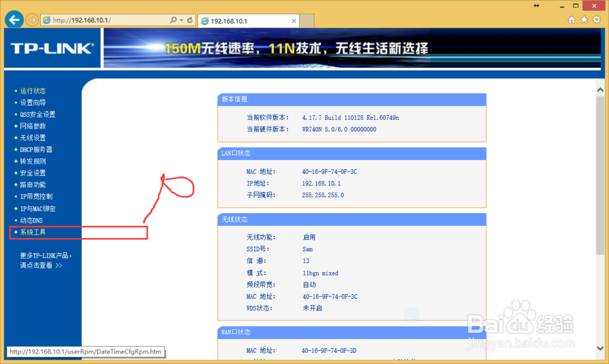Viewport: 609px width, 364px height.
Task: Open 运行状态 in the sidebar
Action: pyautogui.click(x=33, y=91)
